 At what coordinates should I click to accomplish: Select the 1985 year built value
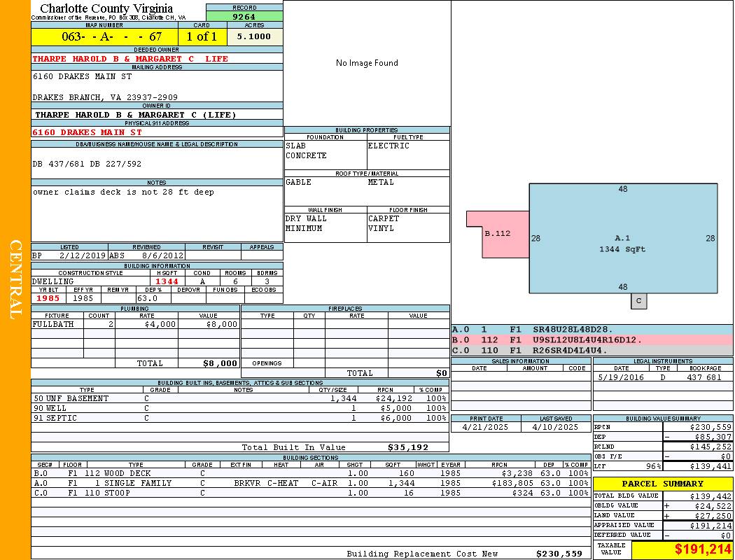point(48,298)
